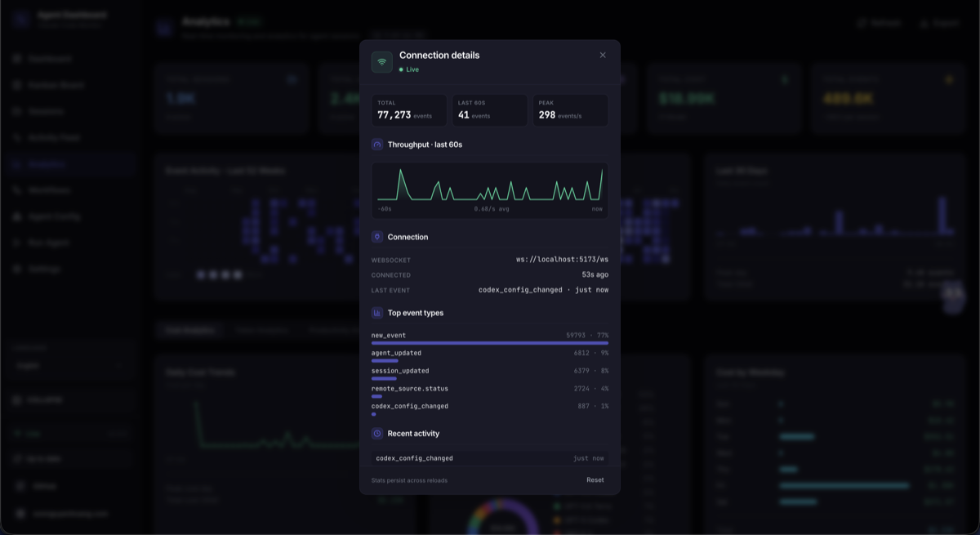This screenshot has height=535, width=980.
Task: Click the "2724 · 4%" count
Action: pos(591,389)
